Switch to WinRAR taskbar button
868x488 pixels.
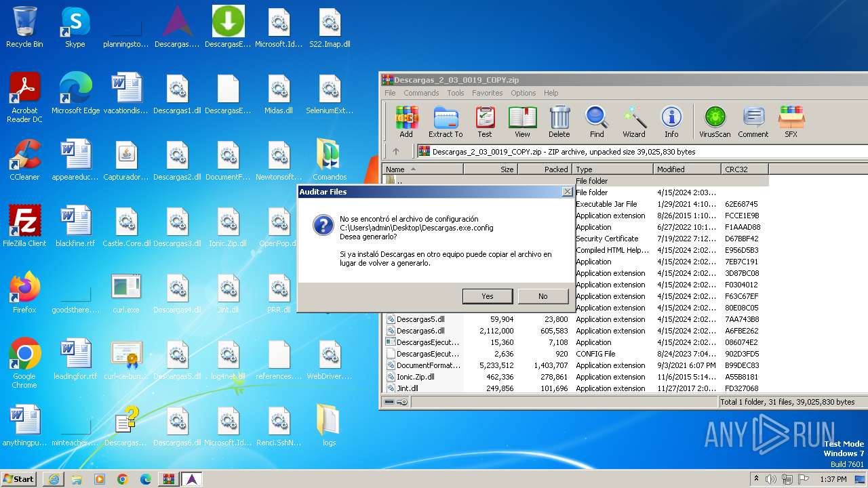point(168,479)
